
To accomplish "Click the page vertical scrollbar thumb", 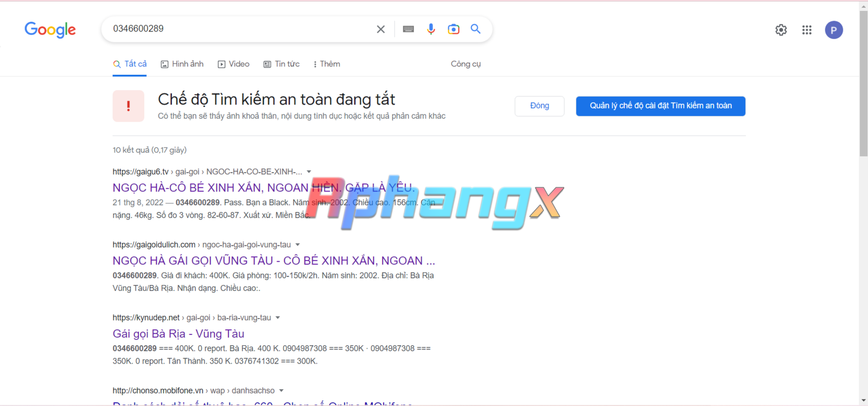I will 864,83.
